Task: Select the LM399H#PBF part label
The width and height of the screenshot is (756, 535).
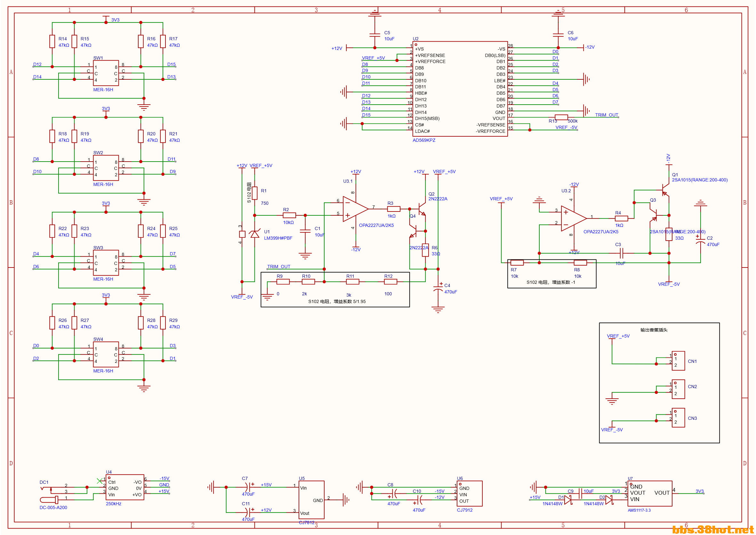Action: click(278, 238)
